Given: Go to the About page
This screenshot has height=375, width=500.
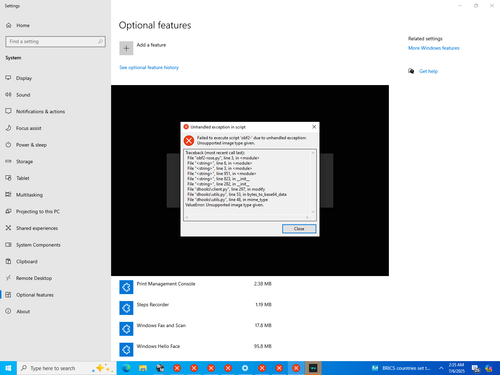Looking at the screenshot, I should [55, 311].
